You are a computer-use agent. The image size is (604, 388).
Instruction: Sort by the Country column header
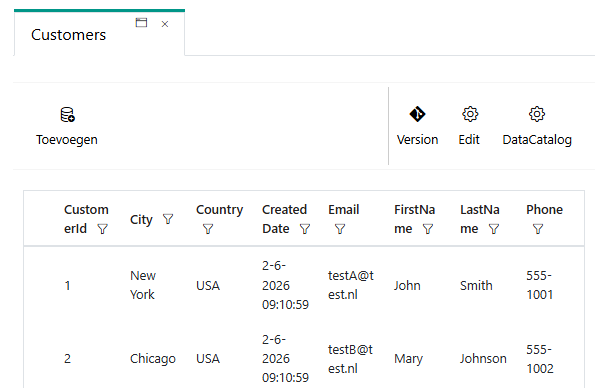pyautogui.click(x=220, y=210)
